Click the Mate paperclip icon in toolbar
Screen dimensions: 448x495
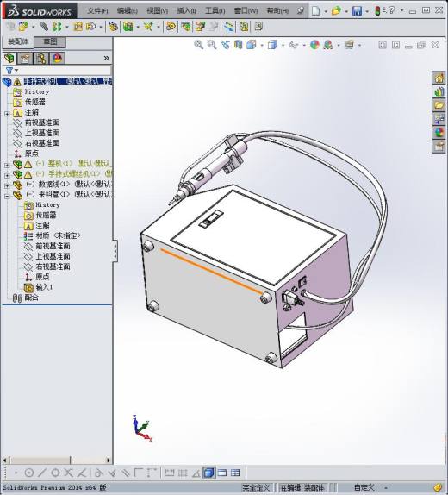point(44,27)
